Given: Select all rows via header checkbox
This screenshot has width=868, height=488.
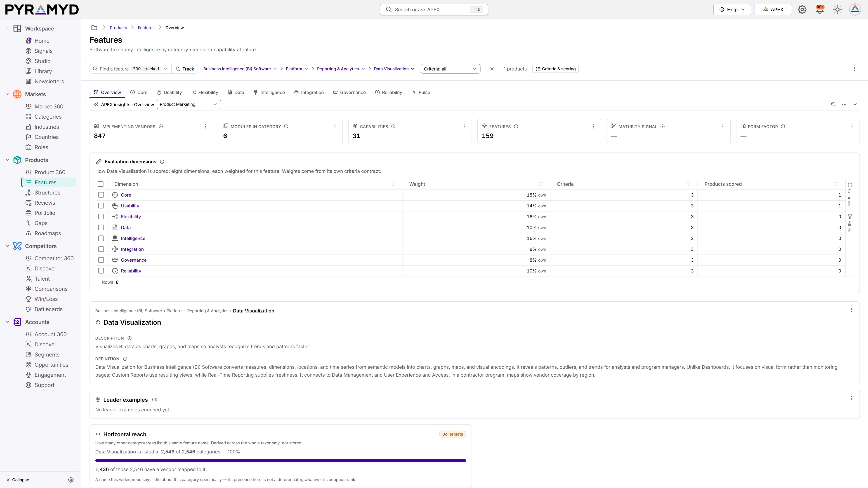Looking at the screenshot, I should coord(100,184).
